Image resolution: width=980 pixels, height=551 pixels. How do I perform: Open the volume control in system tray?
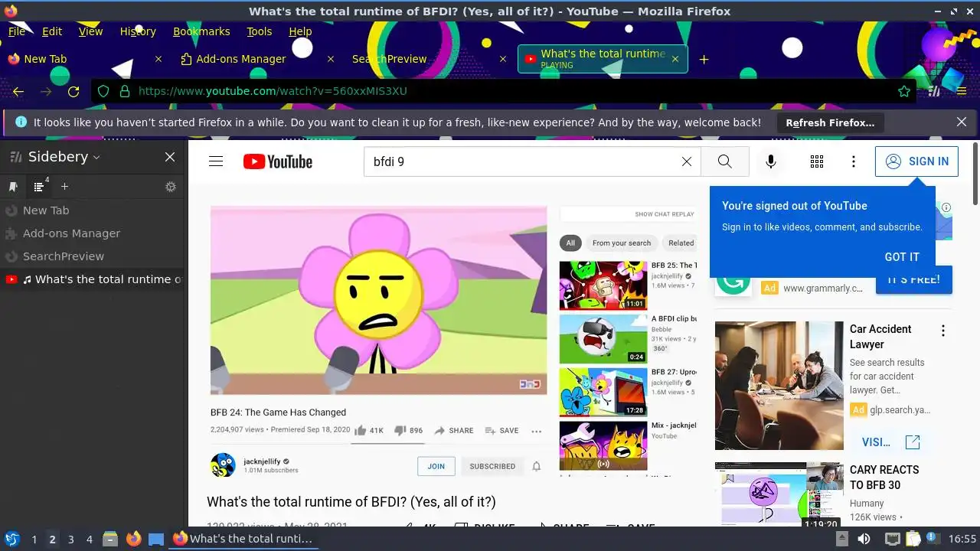[x=864, y=539]
